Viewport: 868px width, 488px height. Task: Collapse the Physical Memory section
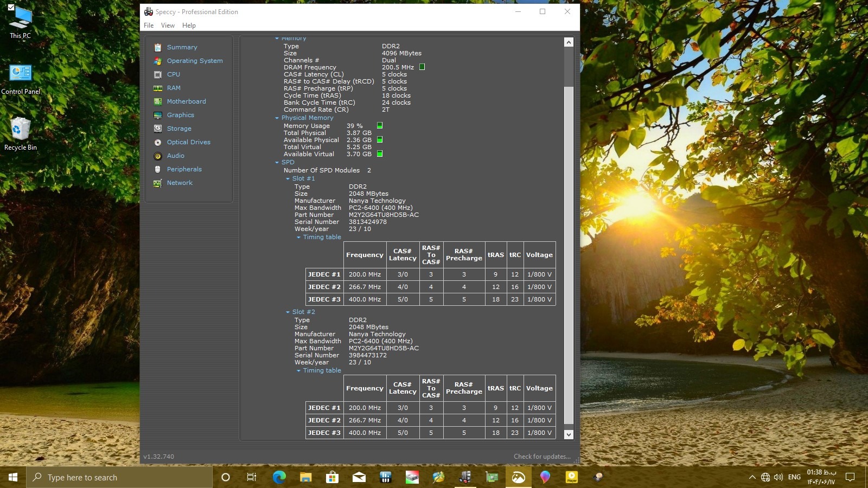pos(277,118)
